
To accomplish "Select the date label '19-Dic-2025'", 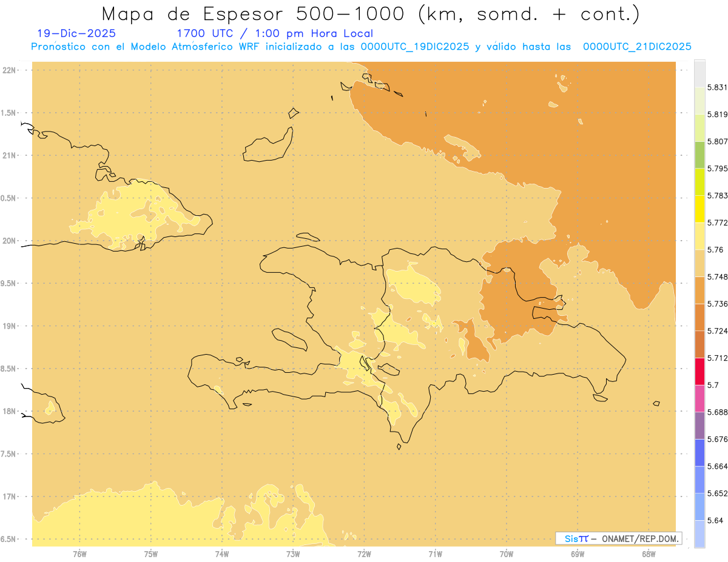I will 76,34.
